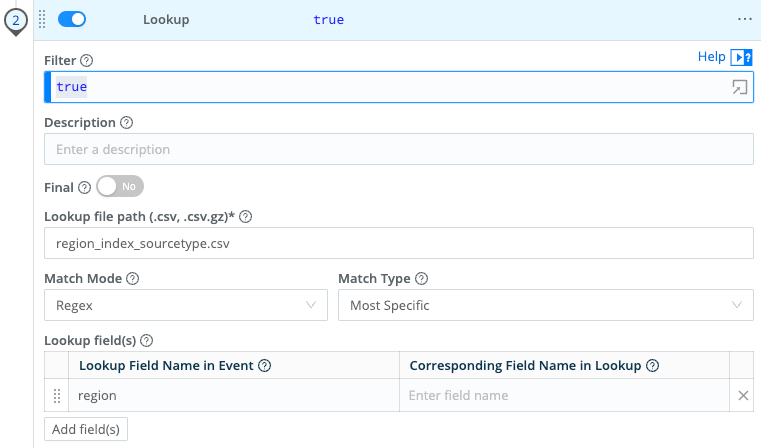
Task: Click the Filter help tooltip icon
Action: click(86, 61)
